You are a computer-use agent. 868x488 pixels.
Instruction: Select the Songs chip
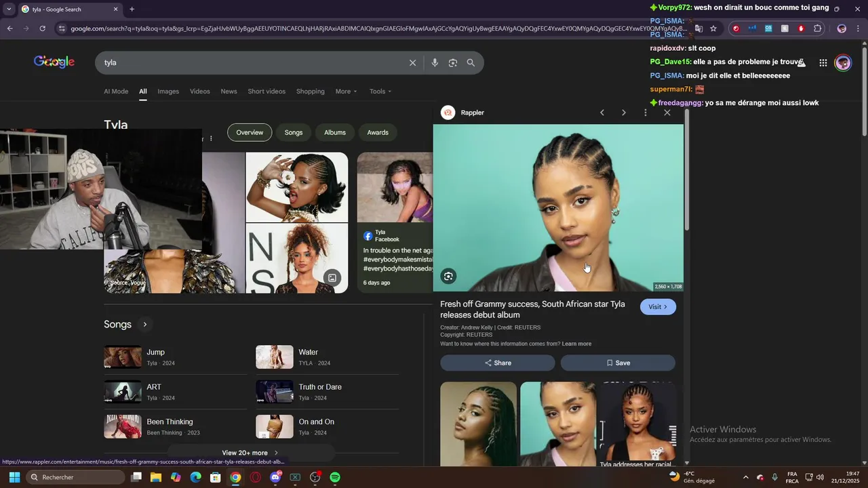pos(294,132)
